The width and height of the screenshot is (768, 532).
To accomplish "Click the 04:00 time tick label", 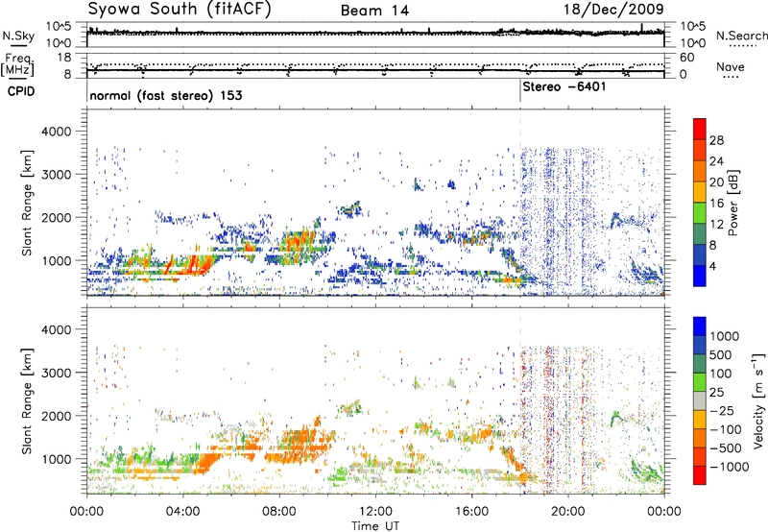I will 182,512.
